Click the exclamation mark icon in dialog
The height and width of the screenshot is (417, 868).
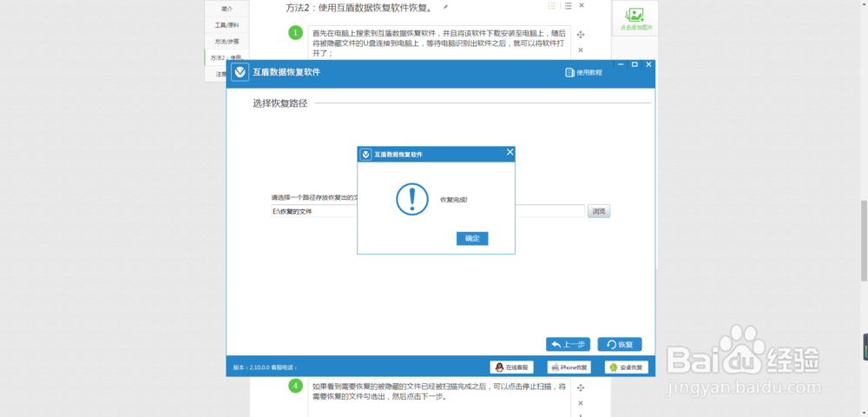[411, 199]
